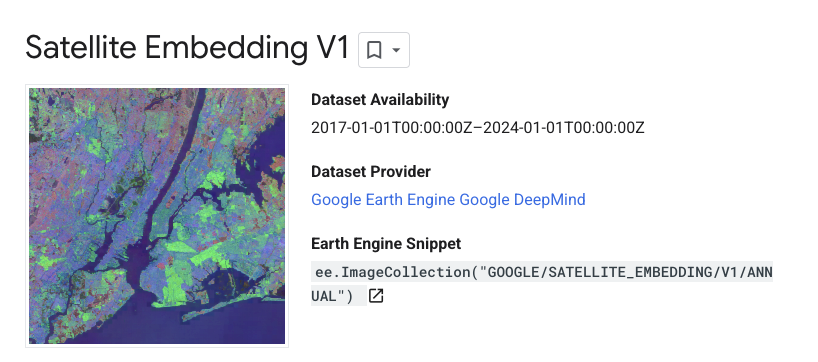
Task: Click the Earth Engine Snippet heading
Action: (x=386, y=244)
